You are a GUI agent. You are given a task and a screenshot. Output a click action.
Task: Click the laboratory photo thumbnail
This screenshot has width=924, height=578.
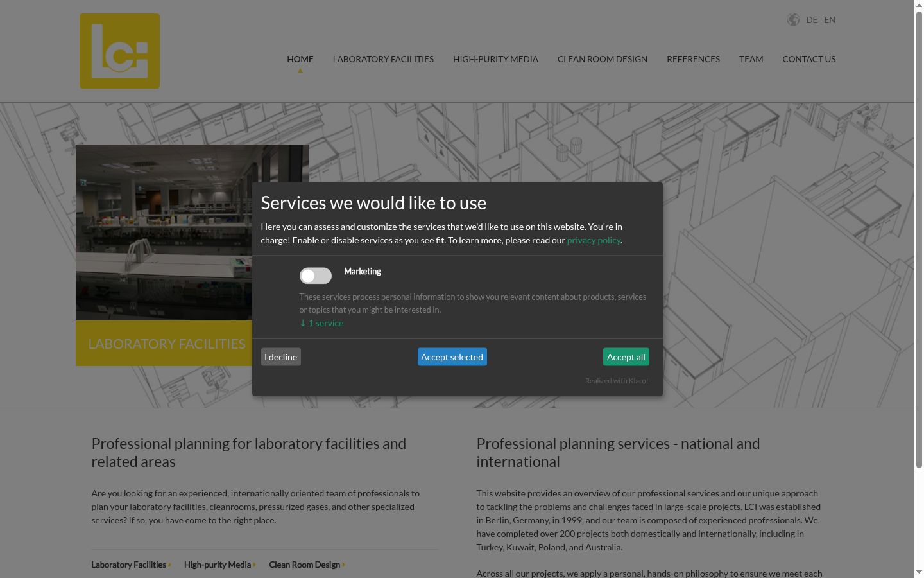[164, 232]
